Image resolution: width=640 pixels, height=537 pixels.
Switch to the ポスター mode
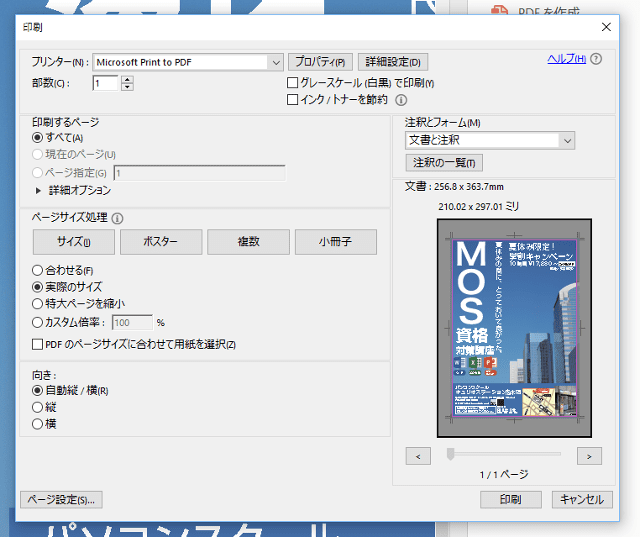pyautogui.click(x=161, y=242)
